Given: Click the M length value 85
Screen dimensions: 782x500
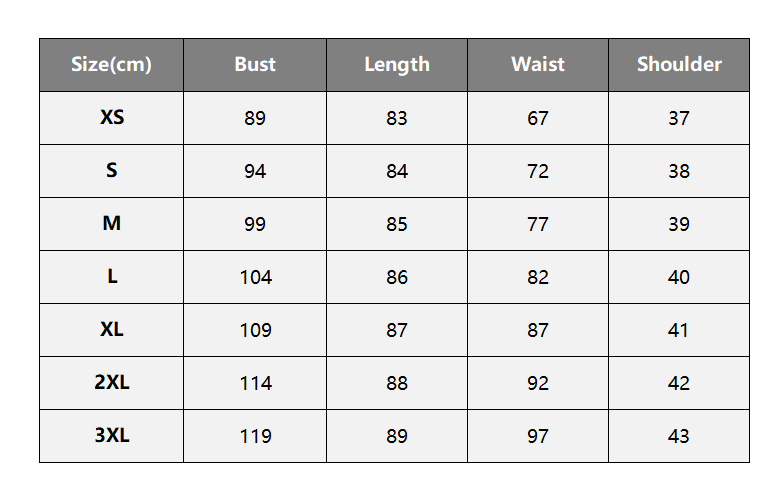Looking at the screenshot, I should tap(397, 224).
